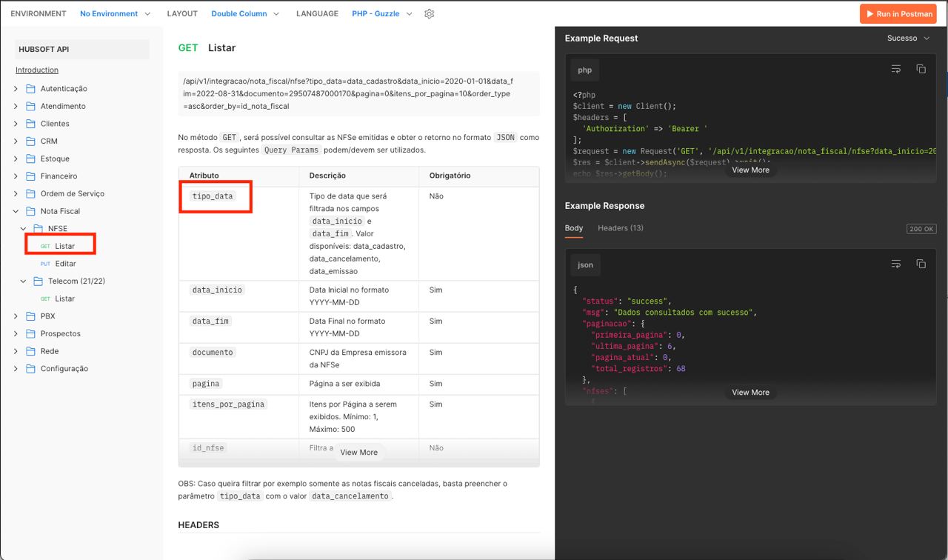Screen dimensions: 948x560
Task: Click the NFSE subfolder icon
Action: 38,229
